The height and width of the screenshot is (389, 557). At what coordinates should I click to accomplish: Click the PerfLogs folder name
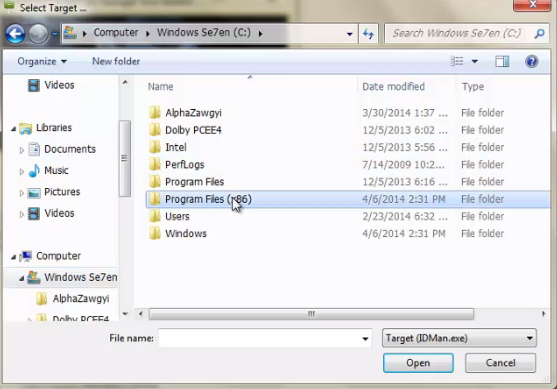point(184,164)
